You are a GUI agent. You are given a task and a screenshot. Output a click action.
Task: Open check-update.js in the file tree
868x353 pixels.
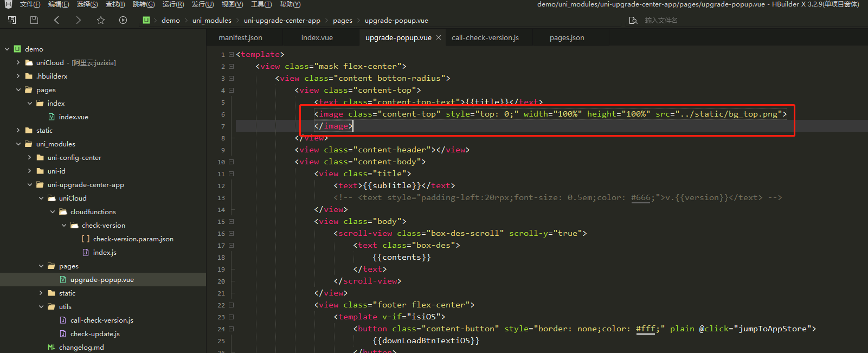point(95,334)
